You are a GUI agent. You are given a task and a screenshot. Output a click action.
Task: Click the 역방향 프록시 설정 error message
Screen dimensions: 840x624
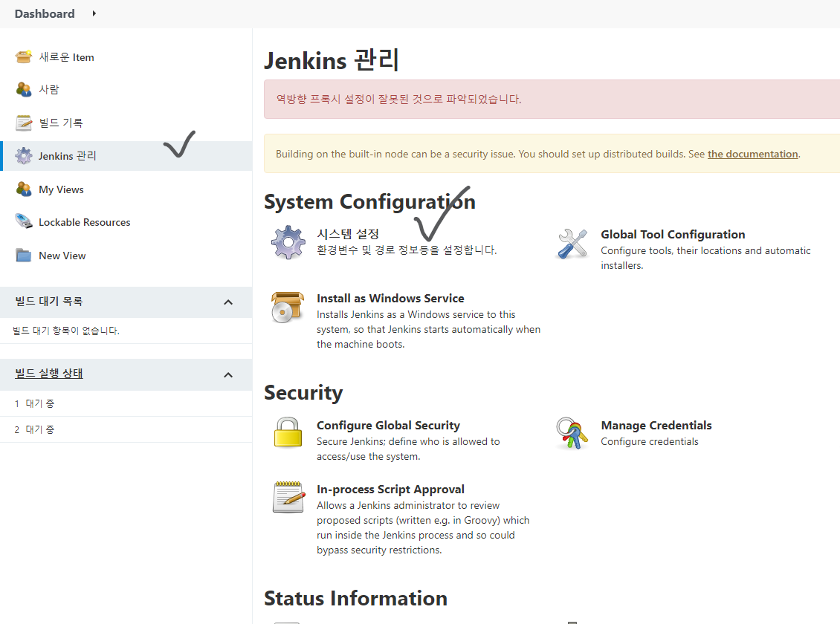pos(399,99)
